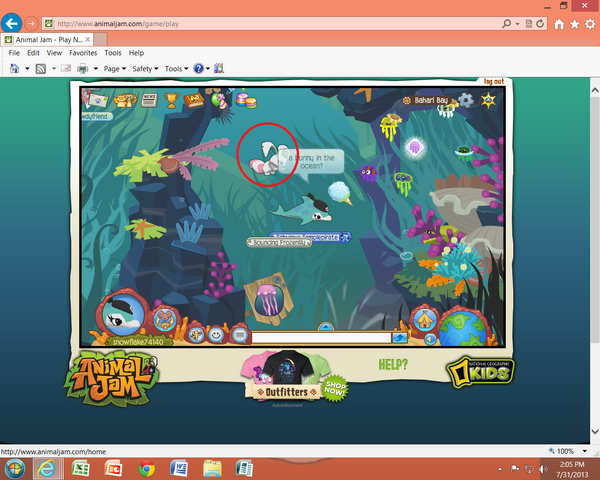Click the Shop Now green badge
The image size is (600, 480).
click(335, 388)
